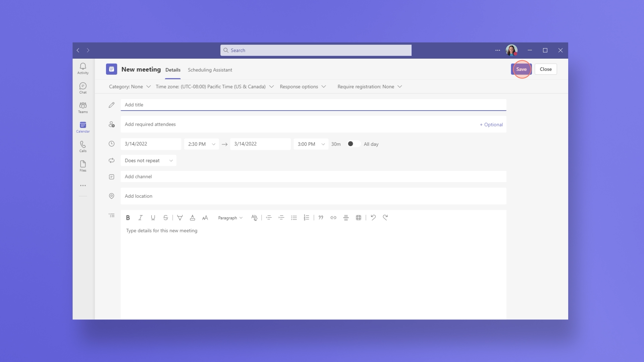Open the Paragraph style dropdown
Screen dimensions: 644x362
point(230,218)
